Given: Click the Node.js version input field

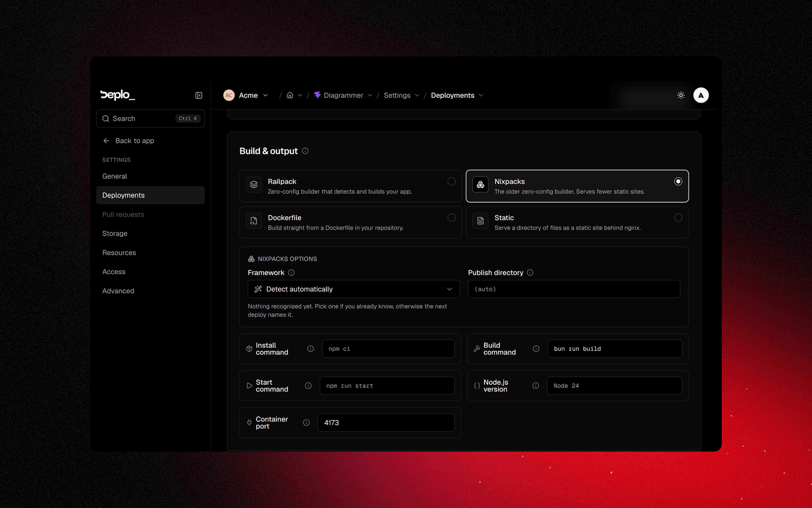Looking at the screenshot, I should tap(615, 386).
